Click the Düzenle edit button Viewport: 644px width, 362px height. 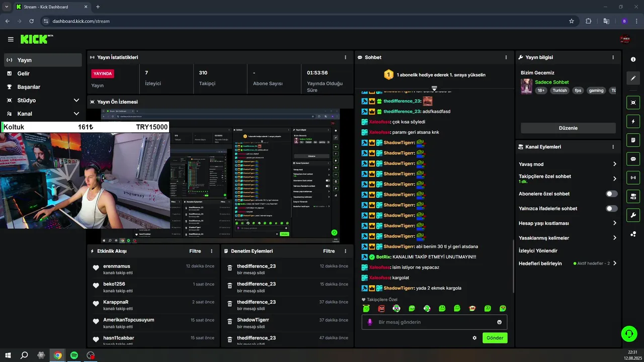(568, 128)
